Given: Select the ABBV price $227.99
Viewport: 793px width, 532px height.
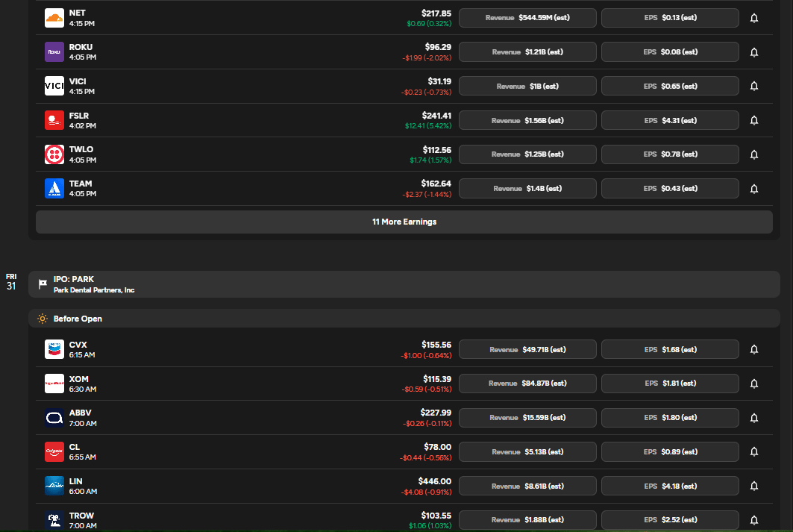Looking at the screenshot, I should click(x=436, y=413).
